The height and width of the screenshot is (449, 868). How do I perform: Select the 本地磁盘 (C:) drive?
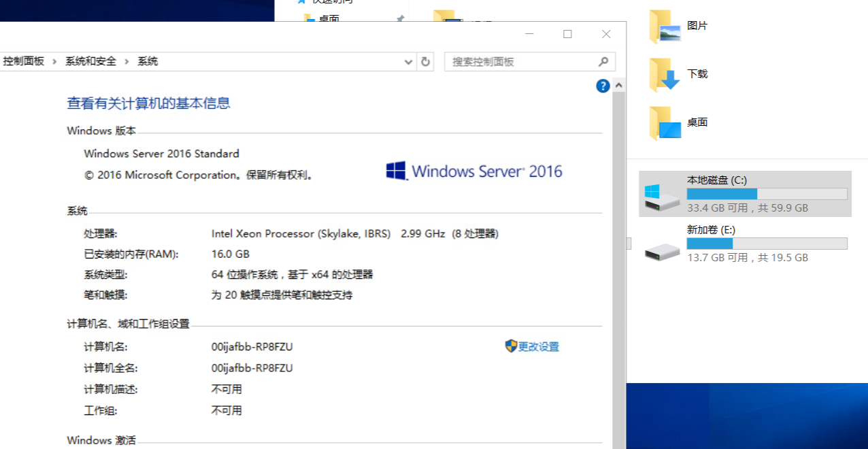(x=745, y=194)
